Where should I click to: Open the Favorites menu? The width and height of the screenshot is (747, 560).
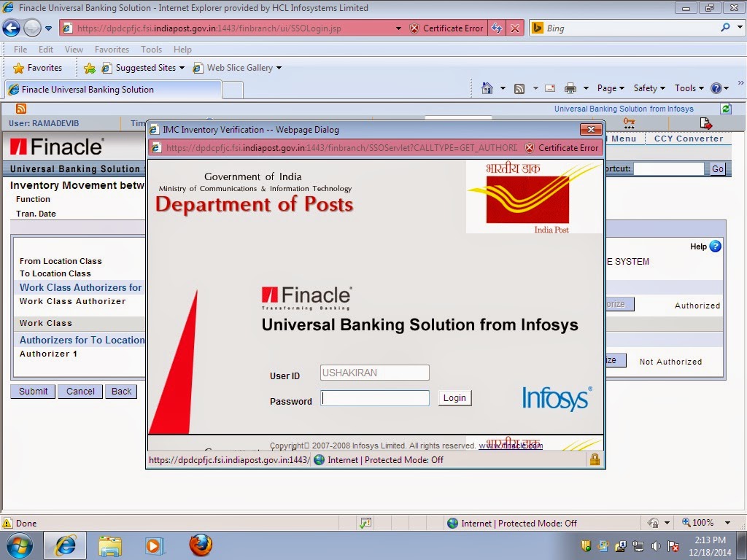point(112,49)
